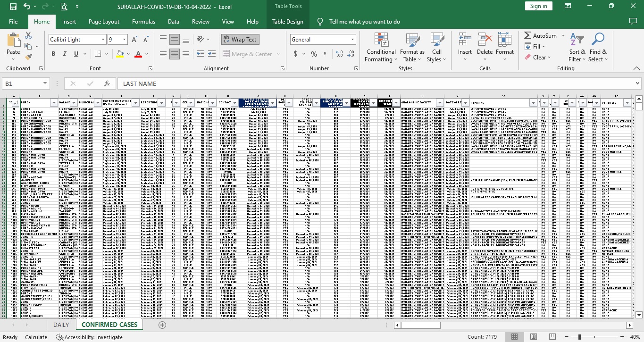Click the Sign in button
This screenshot has width=644, height=342.
538,6
